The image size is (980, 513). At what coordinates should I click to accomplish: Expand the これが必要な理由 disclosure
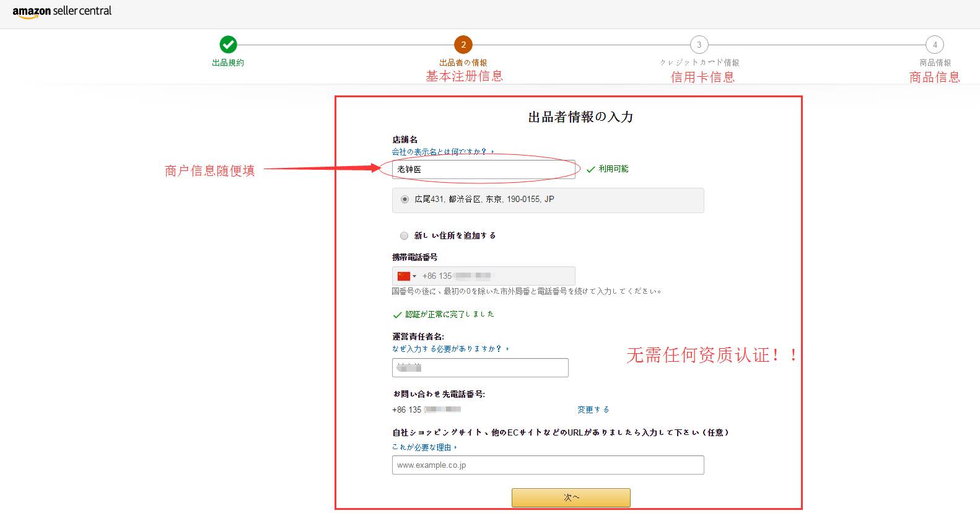pos(424,447)
